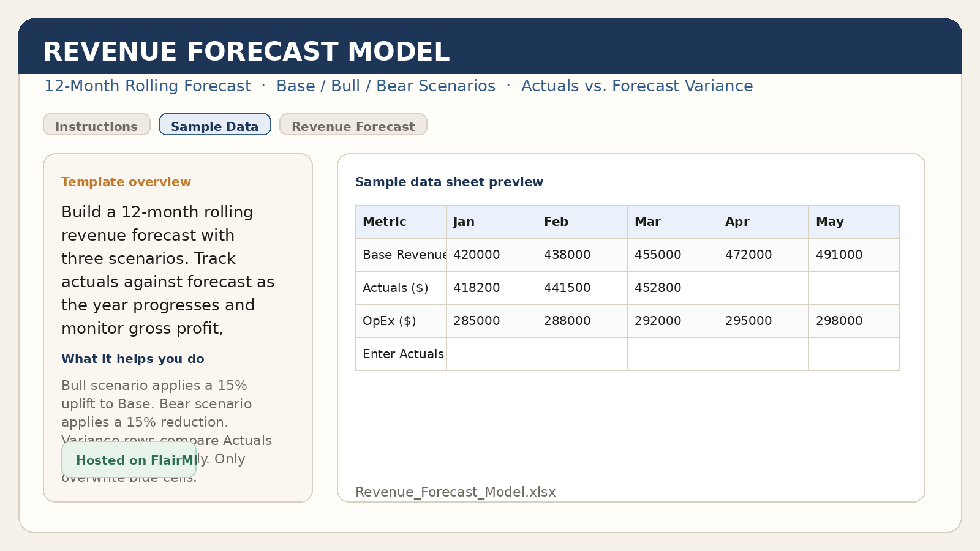Select the Base Revenue row label
The height and width of the screenshot is (551, 980).
(401, 255)
